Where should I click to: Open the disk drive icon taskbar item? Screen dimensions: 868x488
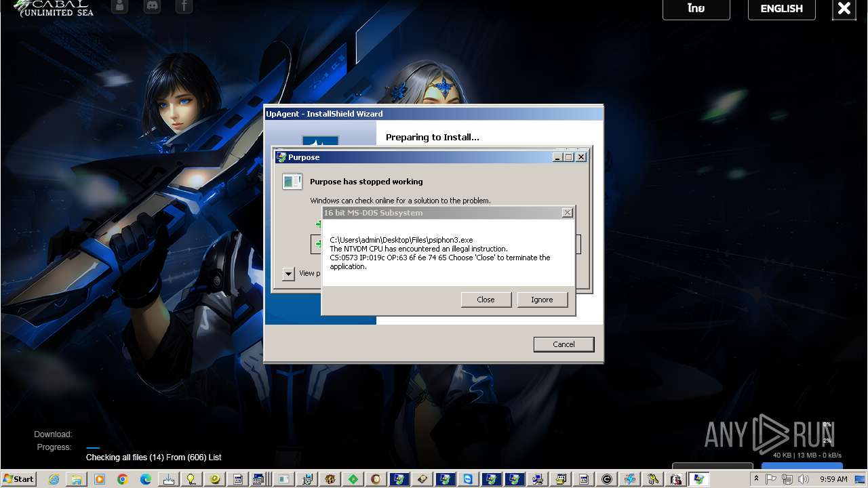[x=422, y=479]
